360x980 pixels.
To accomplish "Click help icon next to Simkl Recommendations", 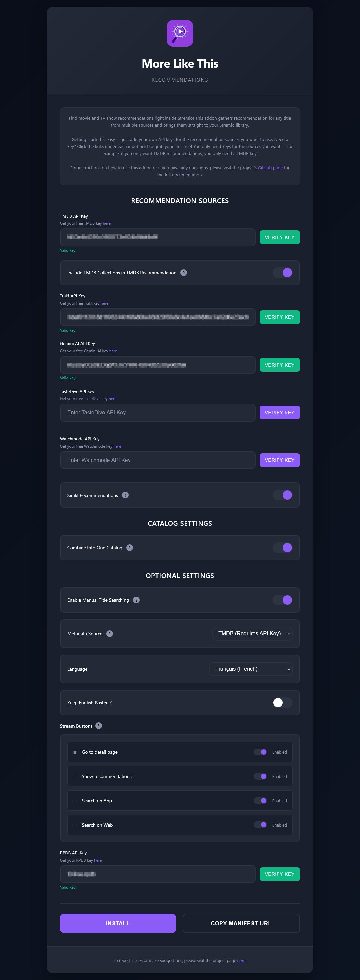I will [x=125, y=495].
